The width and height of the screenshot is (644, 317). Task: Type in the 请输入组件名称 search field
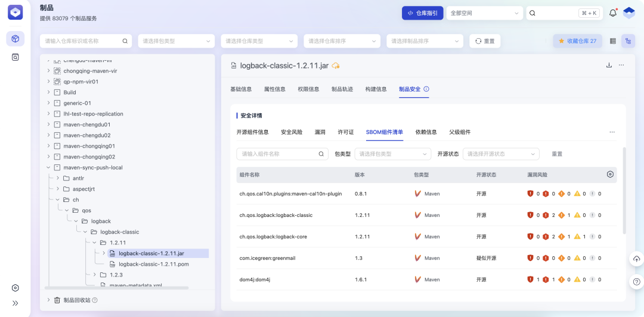point(277,154)
